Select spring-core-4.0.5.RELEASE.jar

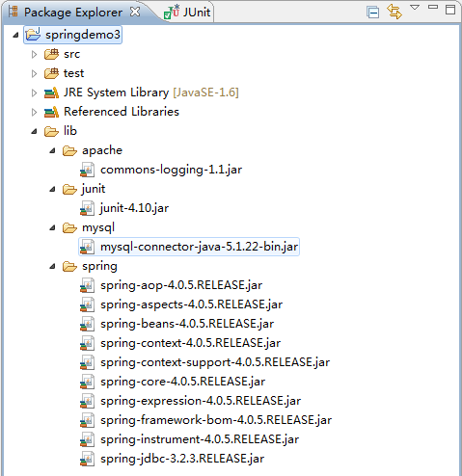[x=182, y=382]
